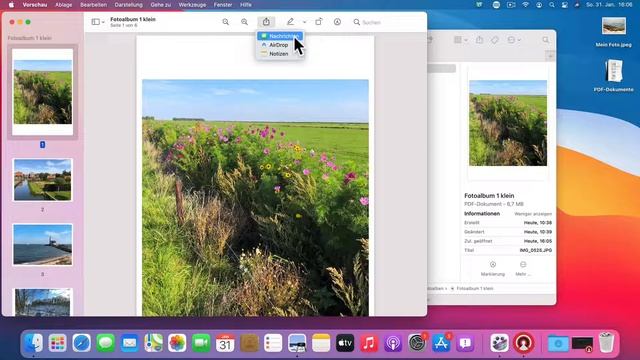Select page 1 thumbnail with flower field

click(x=42, y=92)
